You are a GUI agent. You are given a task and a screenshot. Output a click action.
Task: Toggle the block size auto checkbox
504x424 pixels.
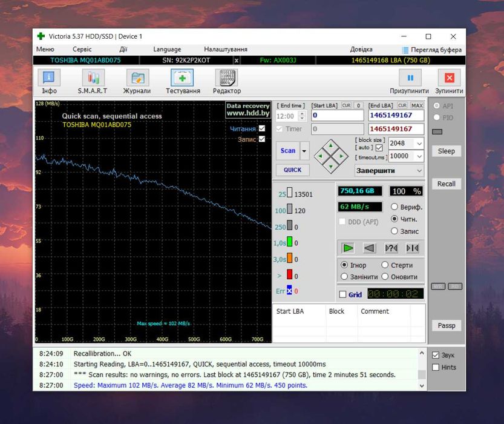click(379, 148)
